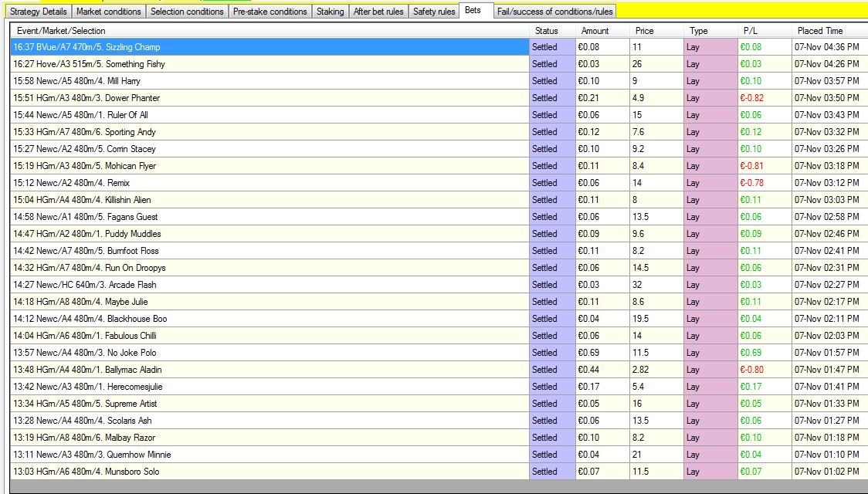Select the Something Fishy bet row
The height and width of the screenshot is (494, 868).
(x=439, y=64)
